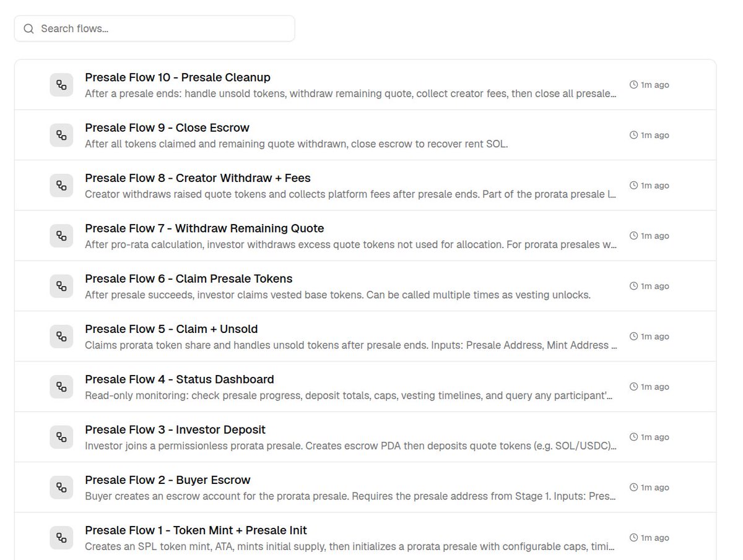Click flow icon beside Presale Flow 1
743x560 pixels.
[61, 538]
